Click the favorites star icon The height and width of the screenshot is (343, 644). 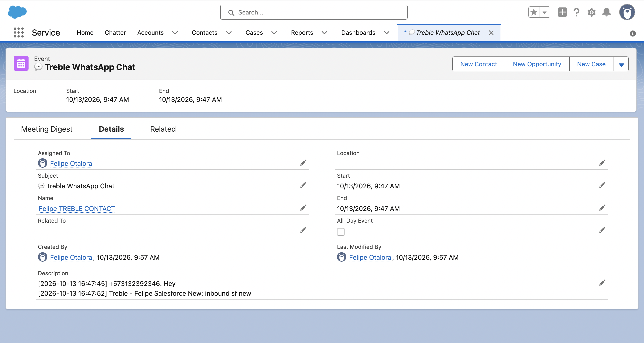pyautogui.click(x=534, y=12)
